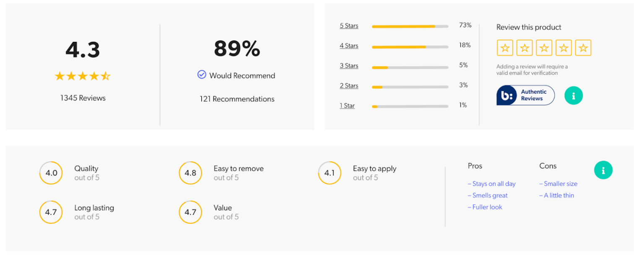Viewport: 644px width, 255px height.
Task: Expand the 5 Stars review filter
Action: coord(348,26)
